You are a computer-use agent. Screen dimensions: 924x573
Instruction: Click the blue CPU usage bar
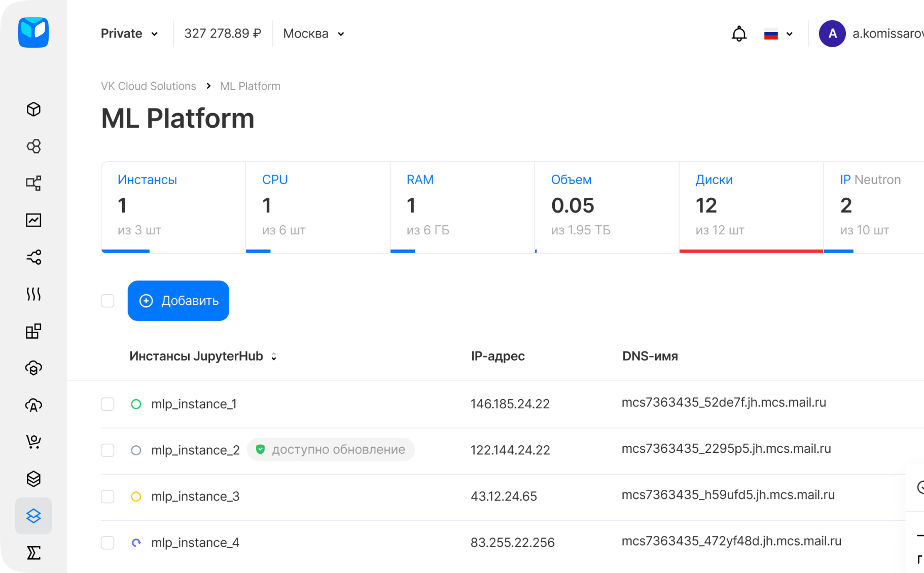point(258,251)
